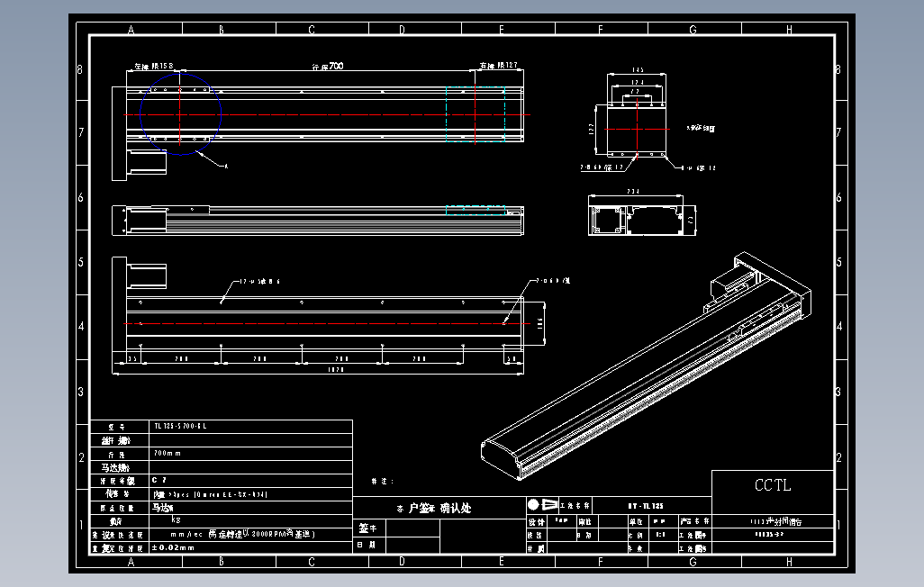Select the slider side view label text
The height and width of the screenshot is (587, 924).
click(x=701, y=128)
